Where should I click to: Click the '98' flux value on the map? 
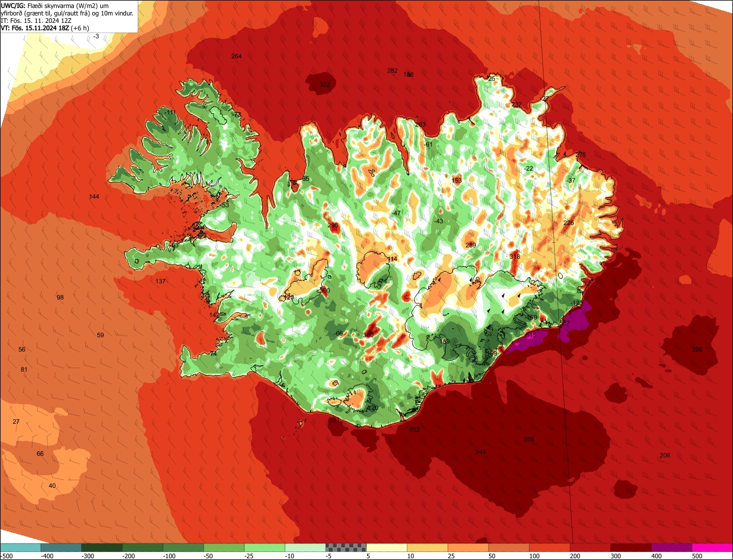pos(60,297)
